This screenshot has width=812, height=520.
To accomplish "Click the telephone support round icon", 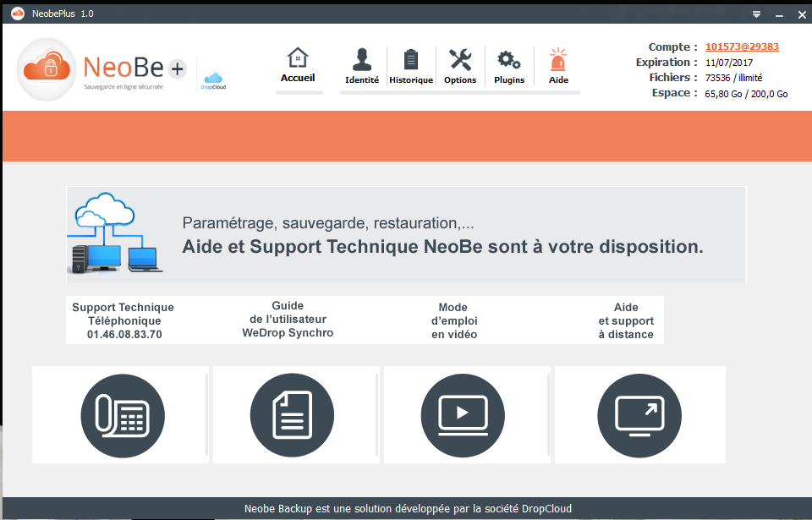I will coord(123,414).
